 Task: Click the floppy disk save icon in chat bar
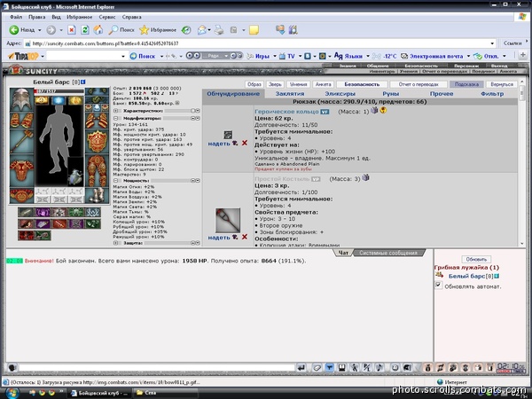[x=342, y=367]
